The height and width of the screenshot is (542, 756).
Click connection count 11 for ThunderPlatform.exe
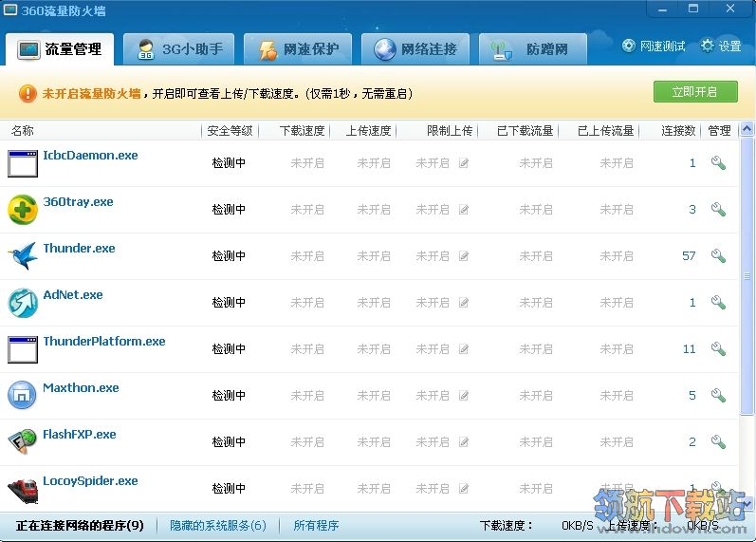[x=689, y=349]
